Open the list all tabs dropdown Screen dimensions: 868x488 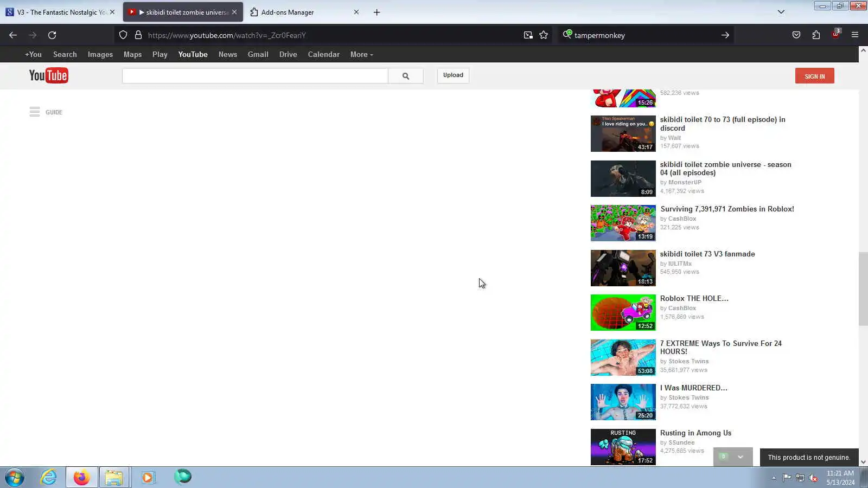click(781, 12)
